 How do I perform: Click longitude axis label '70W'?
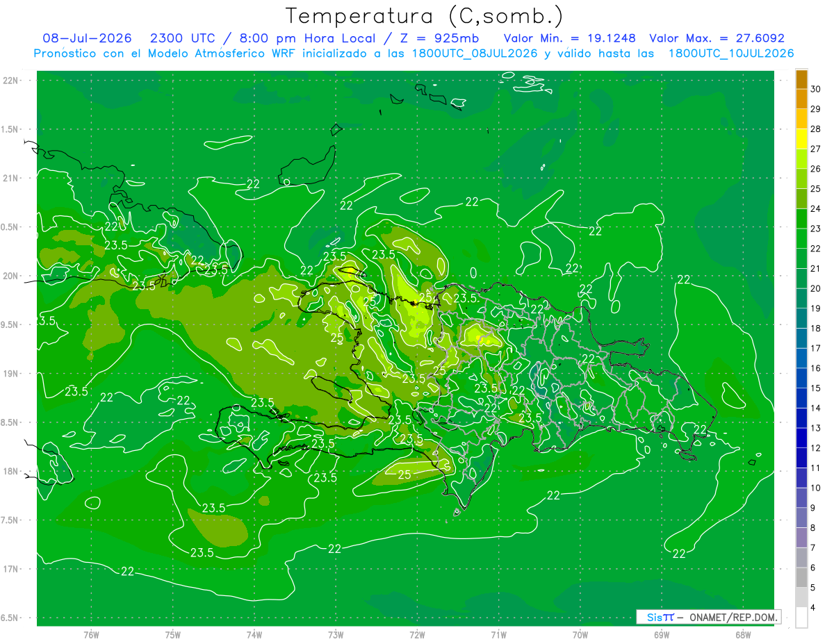click(x=580, y=635)
